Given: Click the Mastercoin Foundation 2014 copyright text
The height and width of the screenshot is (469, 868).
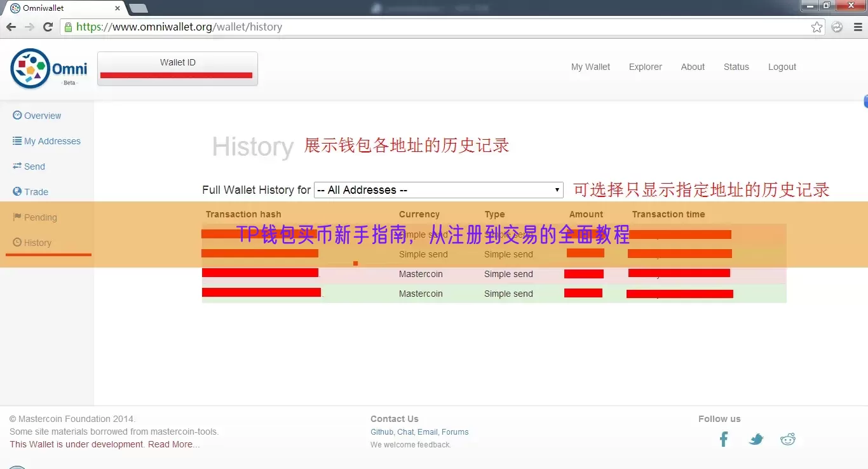Looking at the screenshot, I should coord(72,419).
